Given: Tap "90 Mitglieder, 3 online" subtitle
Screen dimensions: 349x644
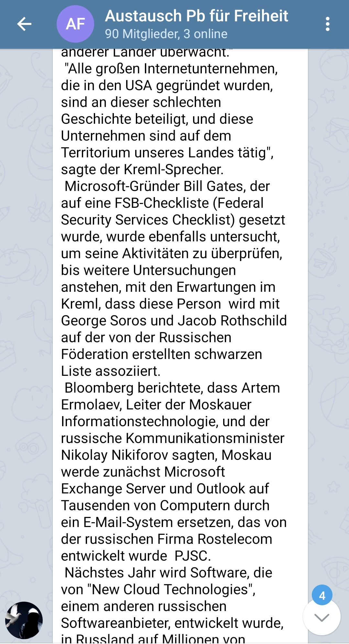Looking at the screenshot, I should [x=166, y=34].
